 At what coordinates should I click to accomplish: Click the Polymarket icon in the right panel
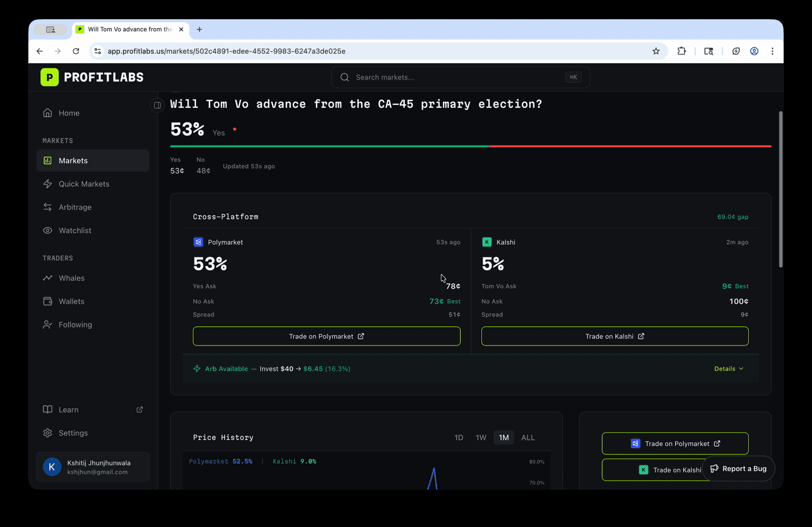pyautogui.click(x=636, y=444)
